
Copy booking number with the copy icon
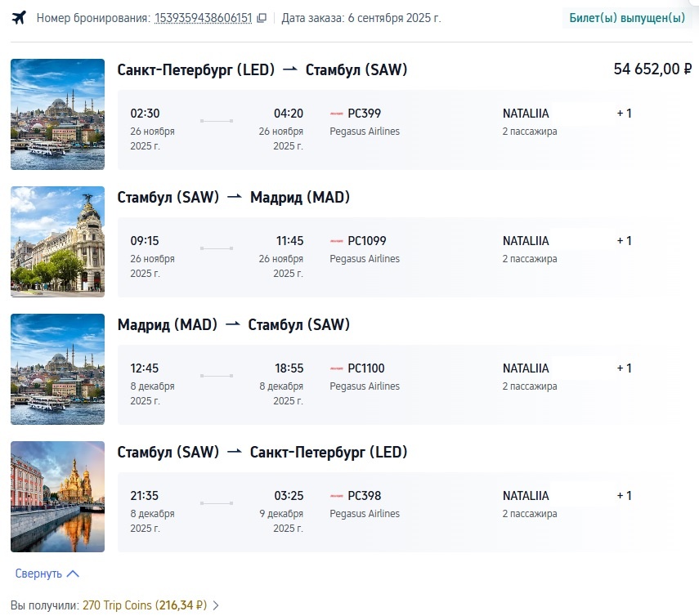coord(262,18)
